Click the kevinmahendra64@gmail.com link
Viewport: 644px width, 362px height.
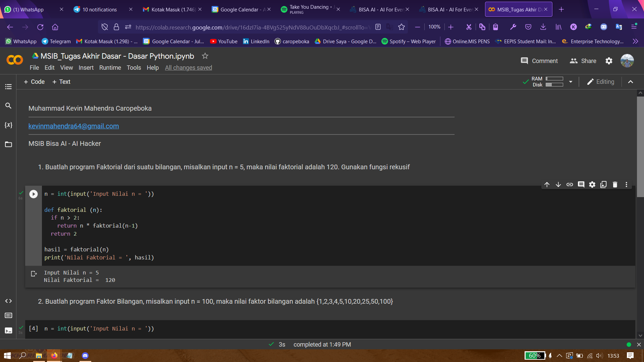pos(73,126)
